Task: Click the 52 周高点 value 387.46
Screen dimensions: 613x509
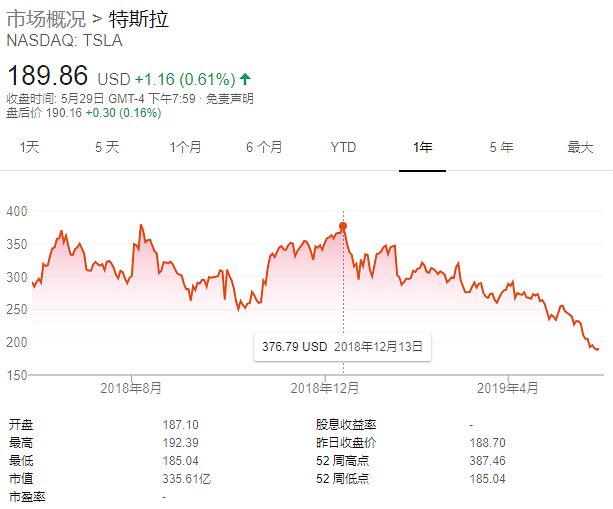Action: tap(488, 461)
